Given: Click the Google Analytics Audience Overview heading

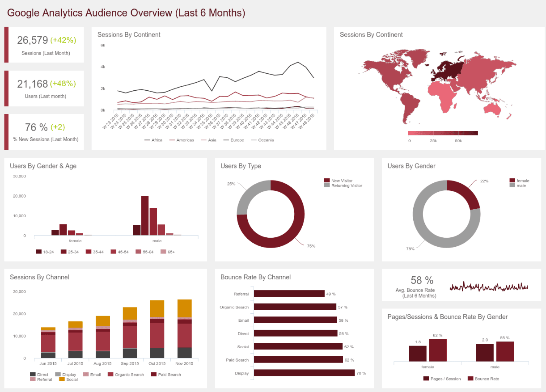Looking at the screenshot, I should click(x=127, y=13).
